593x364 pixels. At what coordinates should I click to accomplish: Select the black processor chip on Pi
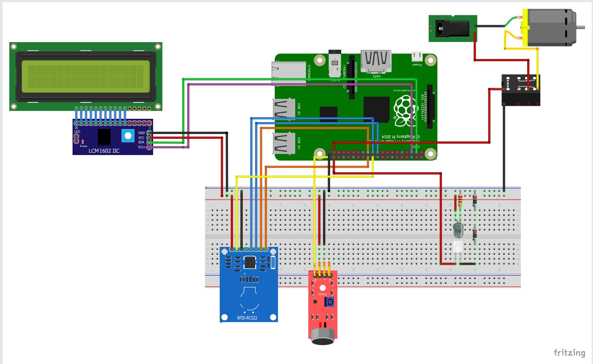[x=376, y=110]
